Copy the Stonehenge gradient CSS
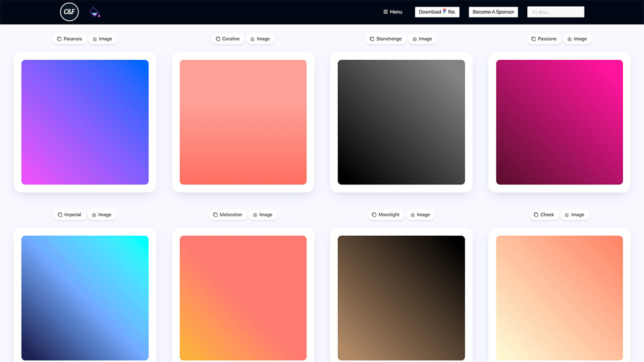Image resolution: width=644 pixels, height=362 pixels. pyautogui.click(x=386, y=39)
